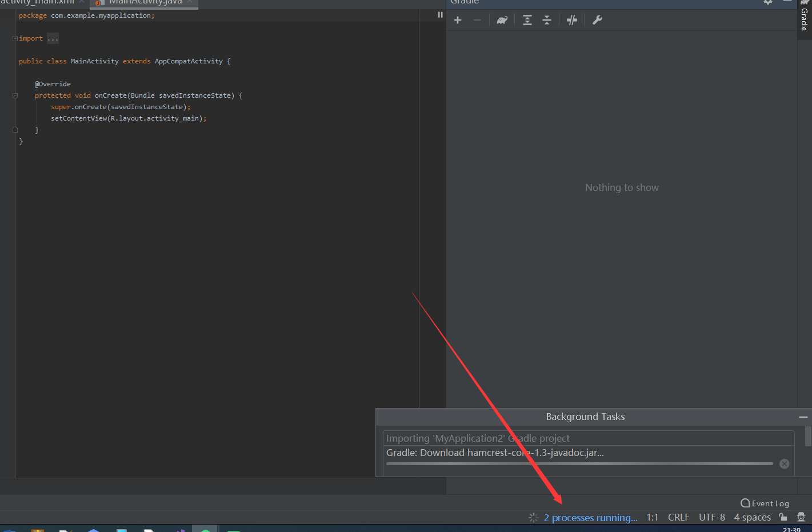Open the Hector inspections icon

click(801, 517)
